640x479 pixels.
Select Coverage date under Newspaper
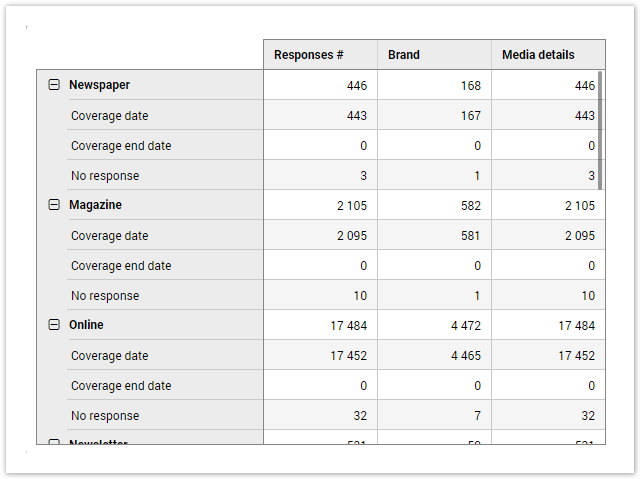109,116
